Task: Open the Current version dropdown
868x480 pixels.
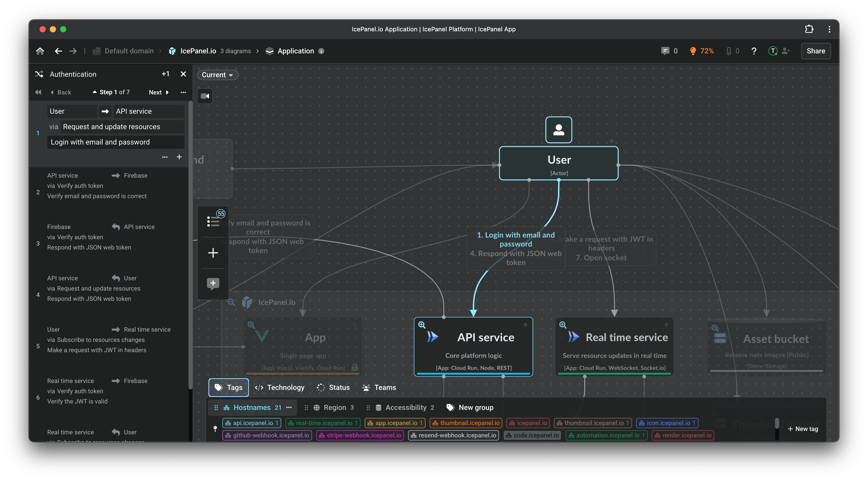Action: (218, 75)
